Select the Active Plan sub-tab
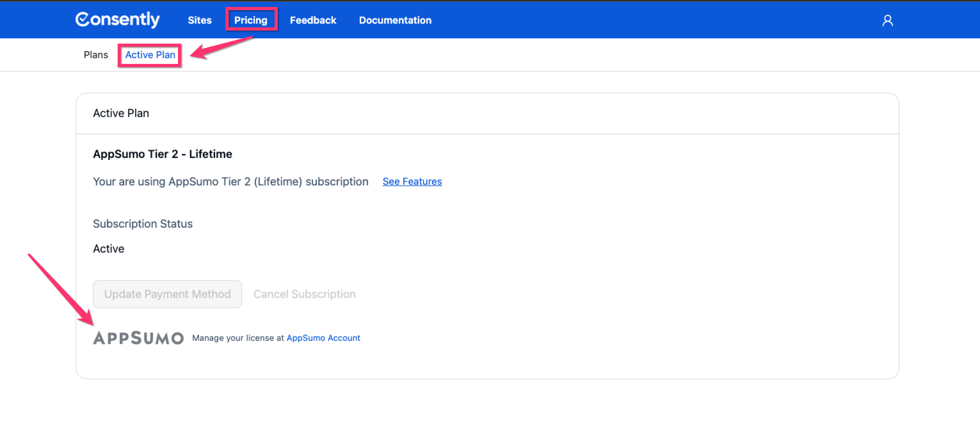The width and height of the screenshot is (980, 431). 150,55
